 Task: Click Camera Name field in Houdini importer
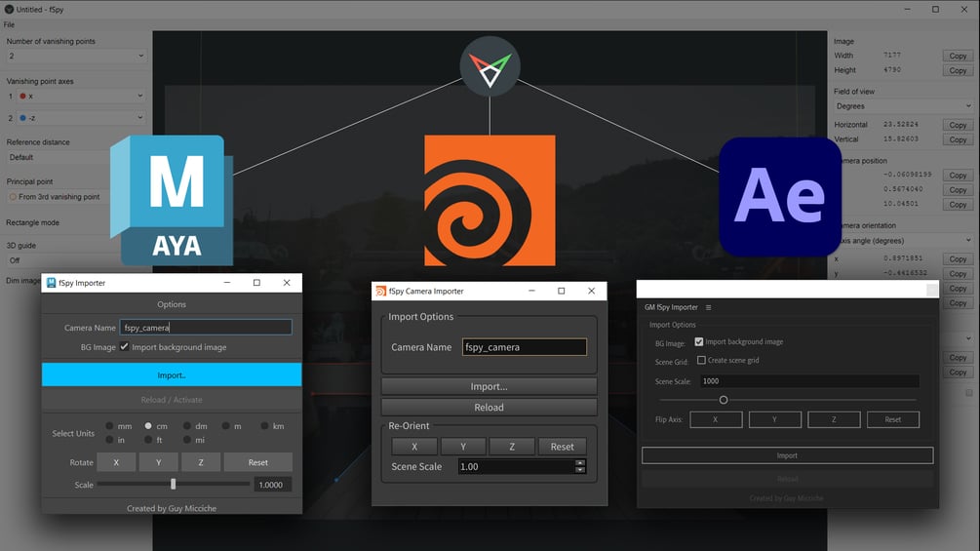pos(525,347)
